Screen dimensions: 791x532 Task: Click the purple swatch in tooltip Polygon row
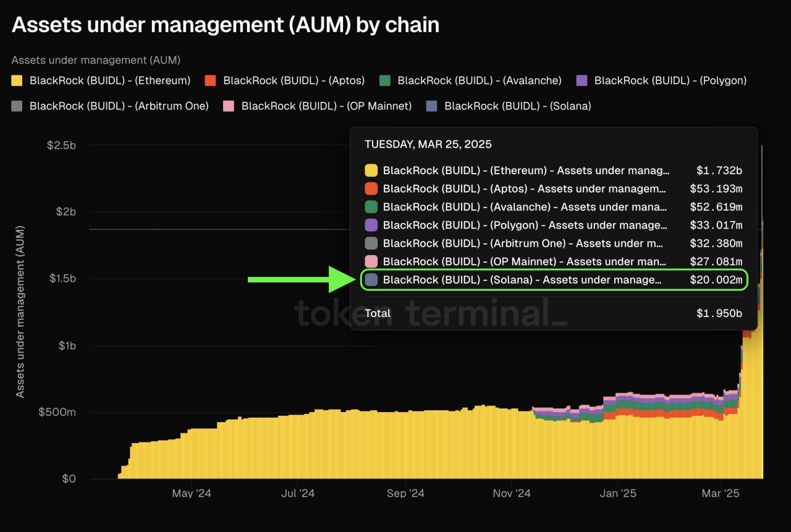pos(371,226)
